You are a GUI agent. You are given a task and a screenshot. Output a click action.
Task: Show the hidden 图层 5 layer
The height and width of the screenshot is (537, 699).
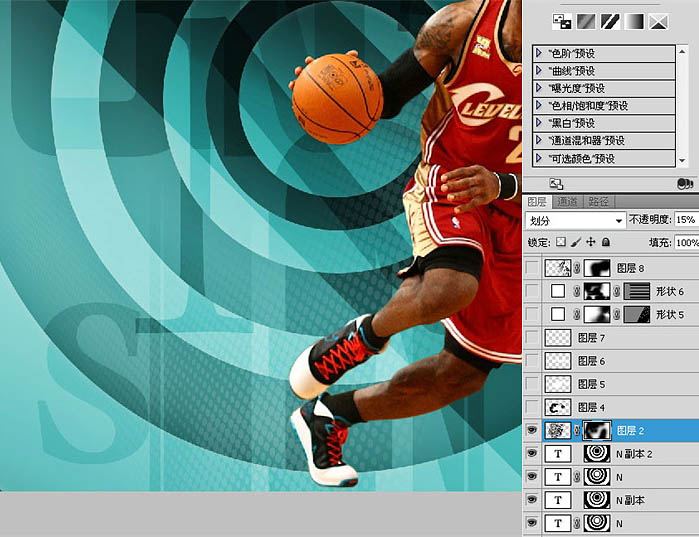[x=532, y=384]
